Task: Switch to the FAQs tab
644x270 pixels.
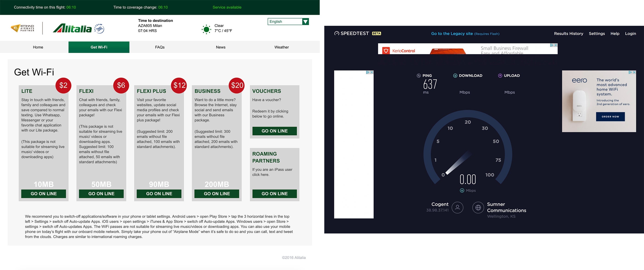Action: [x=159, y=47]
